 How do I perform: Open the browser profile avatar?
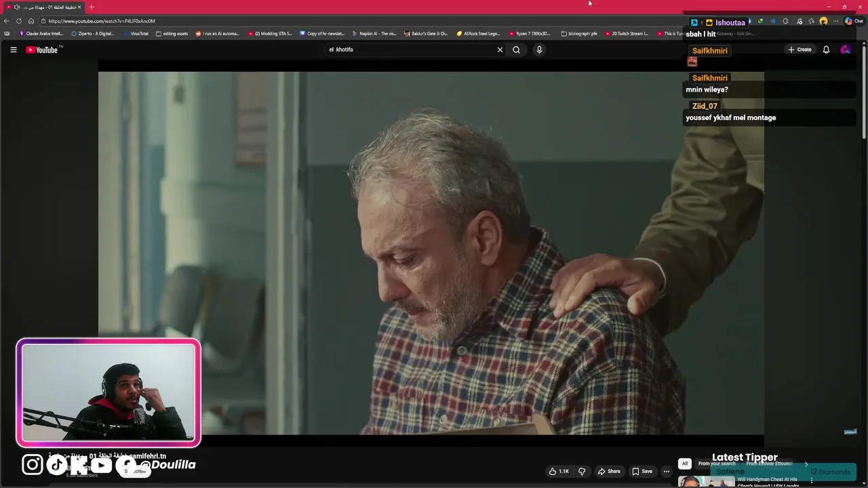(x=823, y=21)
